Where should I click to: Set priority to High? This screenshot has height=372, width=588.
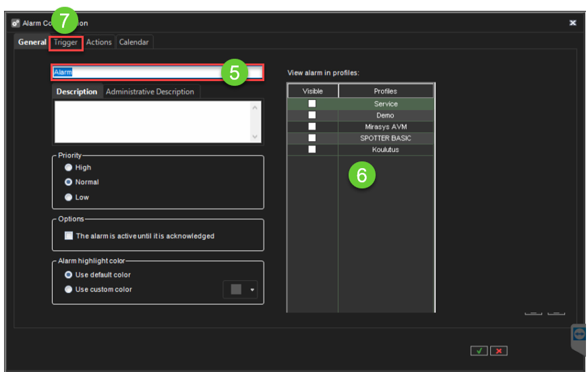69,167
